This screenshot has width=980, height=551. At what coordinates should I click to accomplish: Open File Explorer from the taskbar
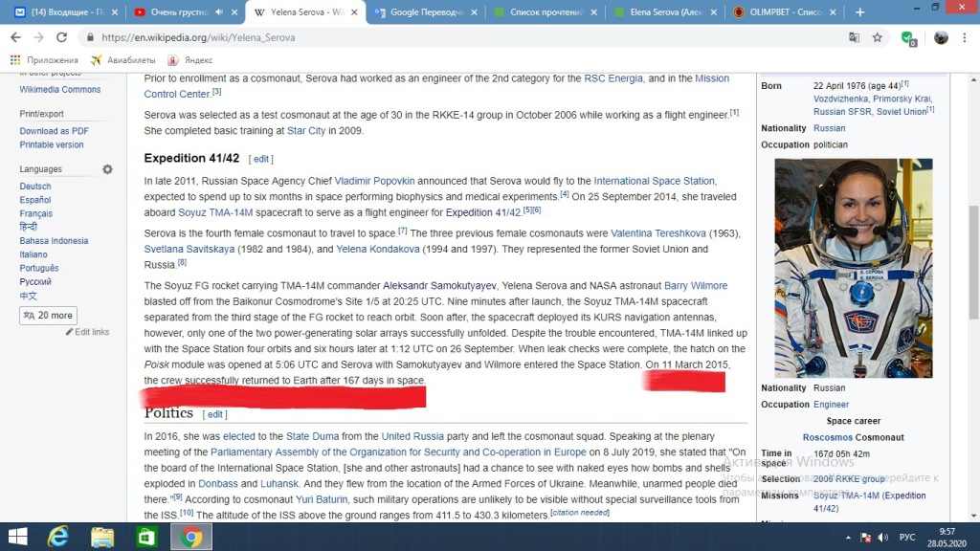click(101, 537)
